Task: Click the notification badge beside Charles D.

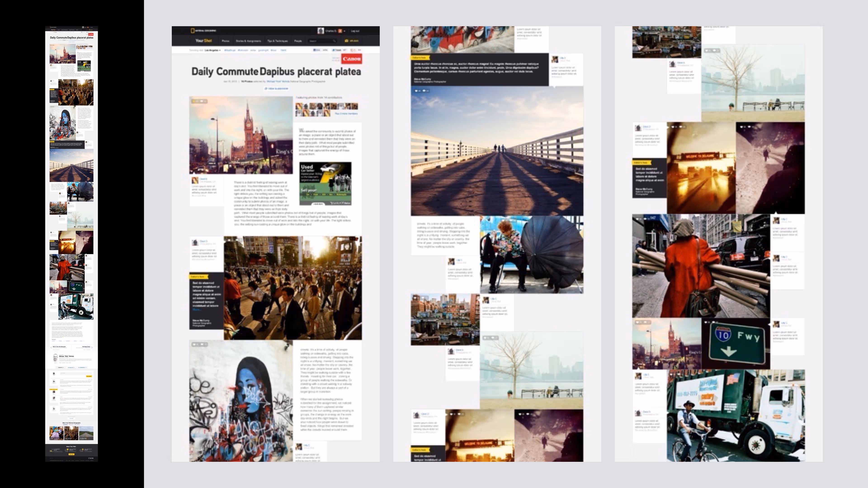Action: (x=340, y=31)
